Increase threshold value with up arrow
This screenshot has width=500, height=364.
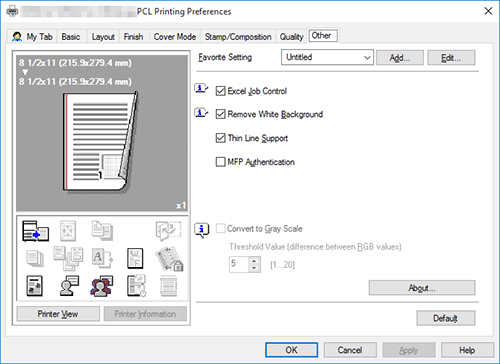click(254, 261)
